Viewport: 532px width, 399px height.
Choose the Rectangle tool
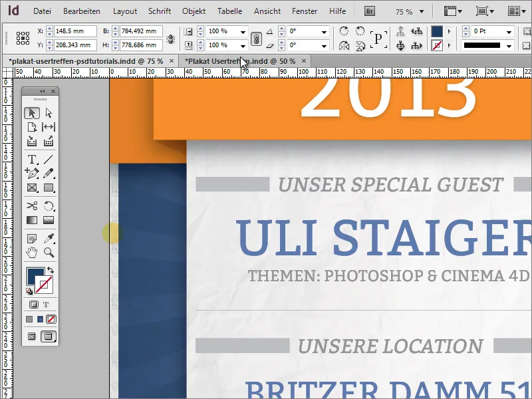click(49, 188)
